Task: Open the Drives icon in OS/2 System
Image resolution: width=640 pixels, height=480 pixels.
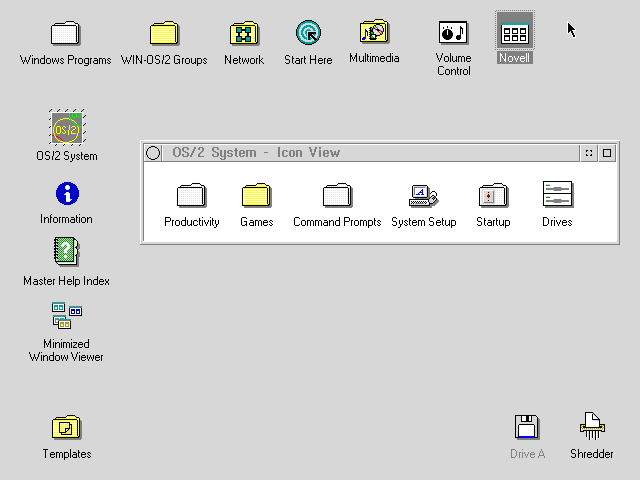Action: [558, 194]
